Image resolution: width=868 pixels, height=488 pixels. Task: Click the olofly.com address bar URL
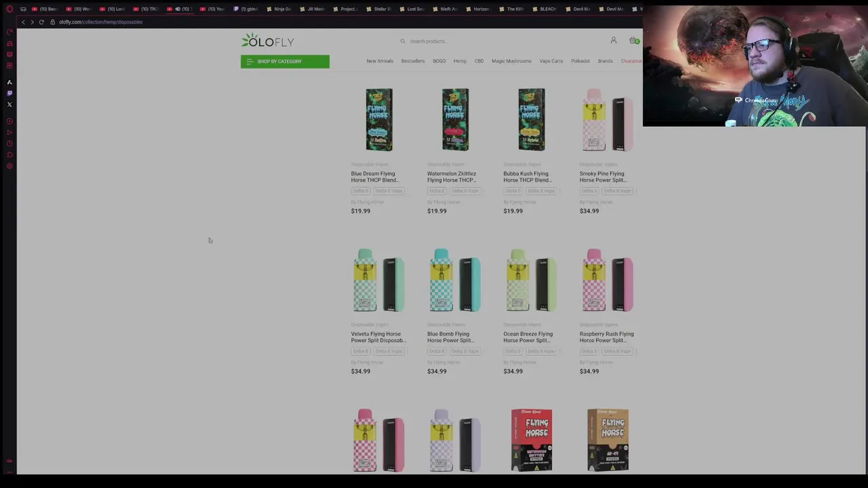tap(100, 22)
